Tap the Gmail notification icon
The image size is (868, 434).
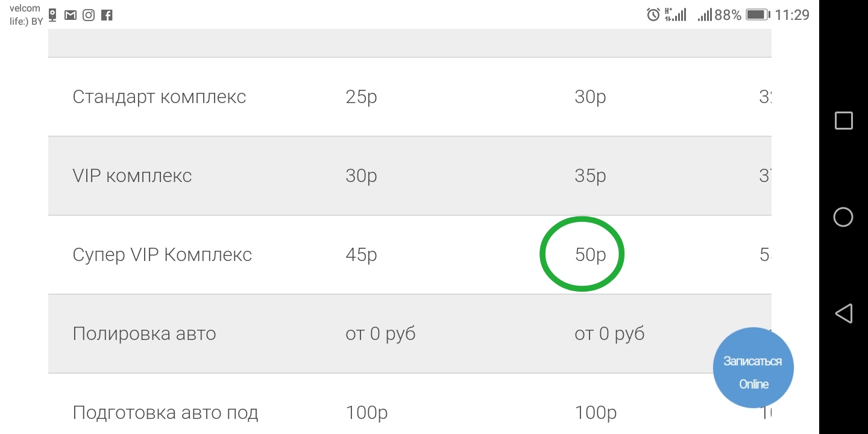71,15
